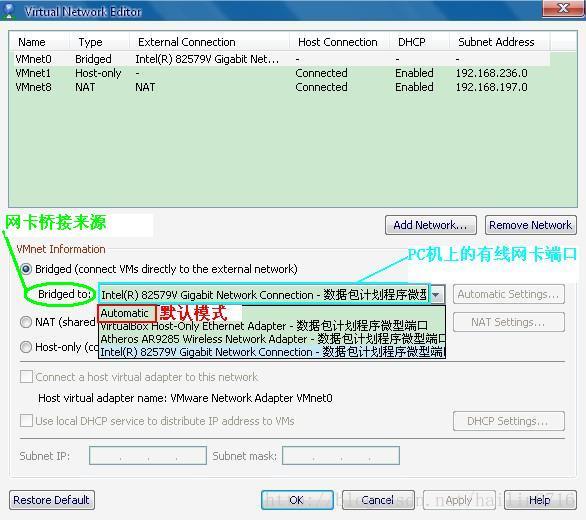Click the Apply button

tap(459, 500)
